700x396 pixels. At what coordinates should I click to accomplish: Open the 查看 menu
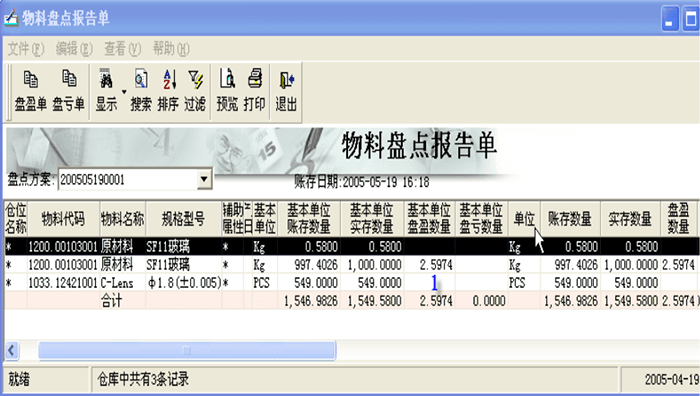(x=123, y=49)
